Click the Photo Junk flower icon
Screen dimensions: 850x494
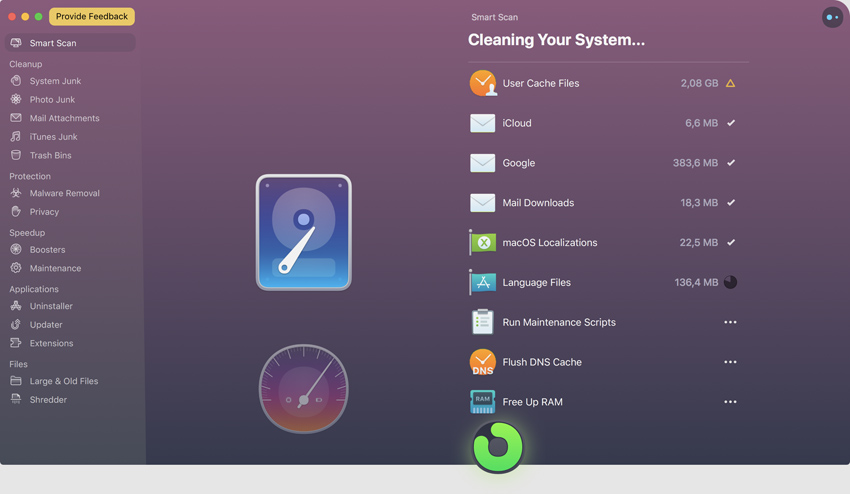coord(16,99)
